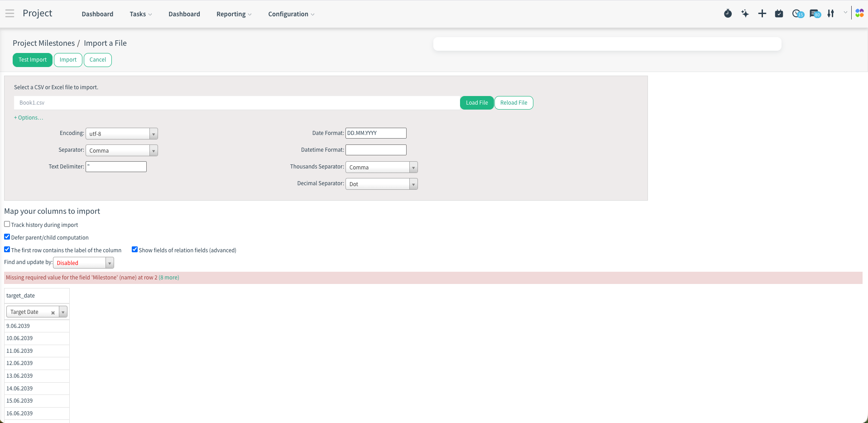This screenshot has width=868, height=423.
Task: Click the sparkles AI icon
Action: tap(745, 14)
